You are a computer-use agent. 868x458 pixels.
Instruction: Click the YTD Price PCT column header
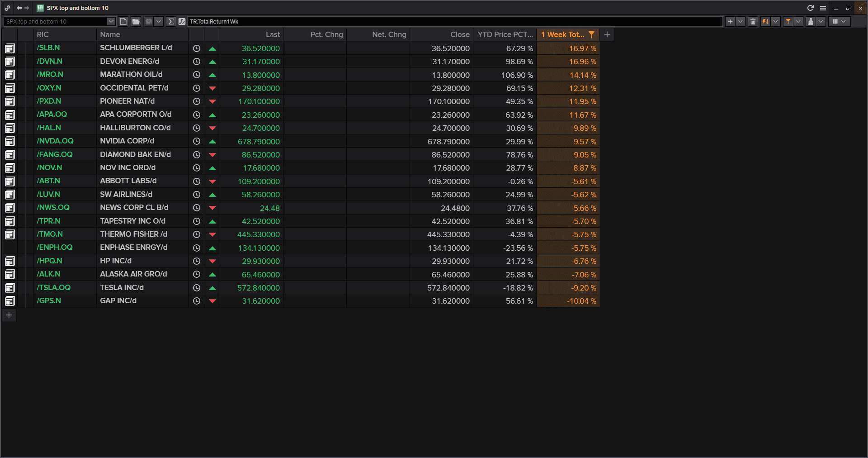click(505, 34)
